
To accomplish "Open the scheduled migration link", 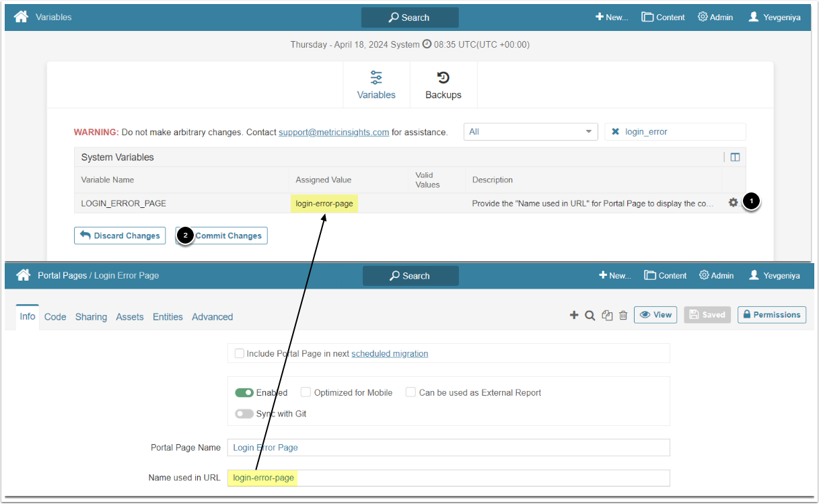I will (390, 353).
